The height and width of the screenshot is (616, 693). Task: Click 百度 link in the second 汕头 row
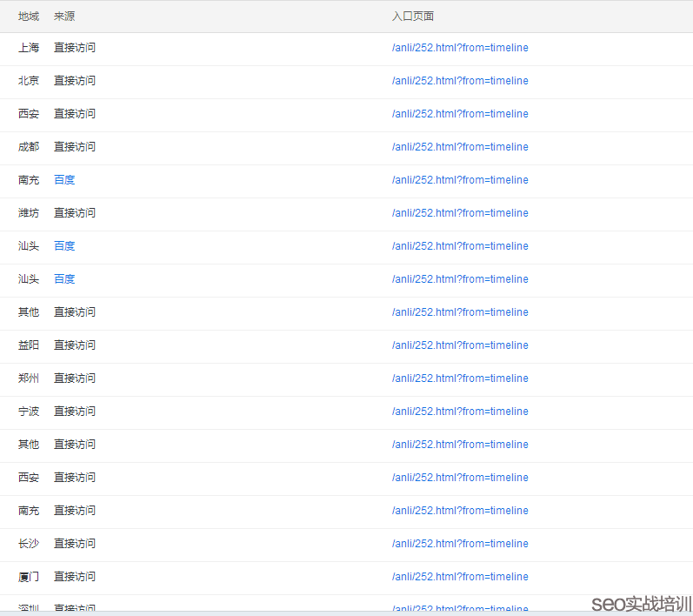point(64,279)
